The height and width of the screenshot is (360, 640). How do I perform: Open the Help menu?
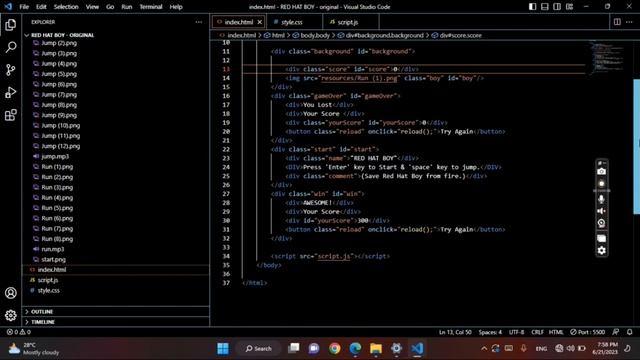point(176,7)
